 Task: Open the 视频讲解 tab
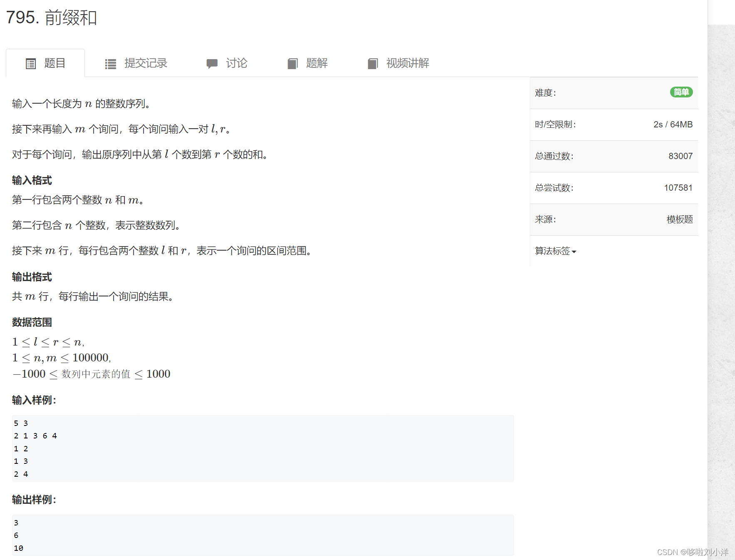pos(407,63)
